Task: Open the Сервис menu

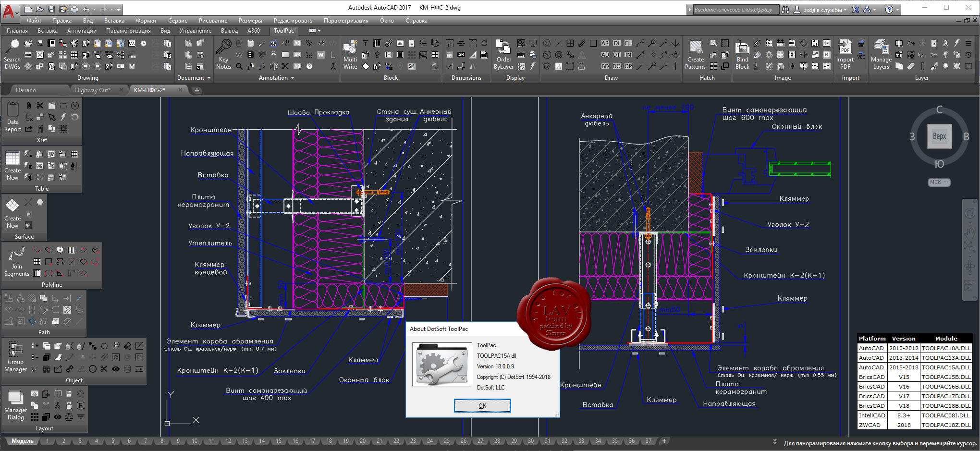Action: pos(178,21)
